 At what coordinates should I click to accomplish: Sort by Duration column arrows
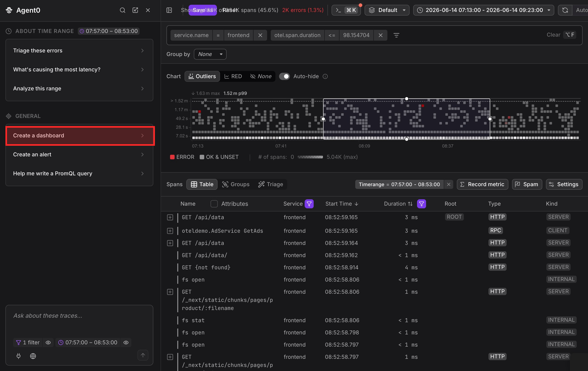pyautogui.click(x=410, y=204)
